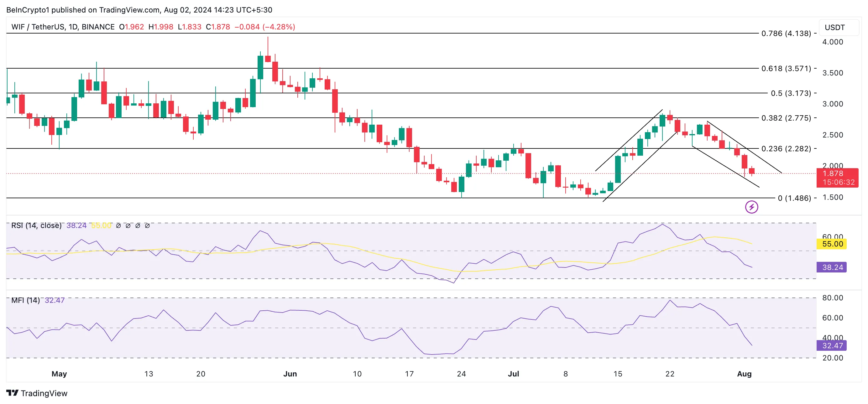
Task: Click the 0.786 (4.138) Fibonacci label
Action: 786,33
